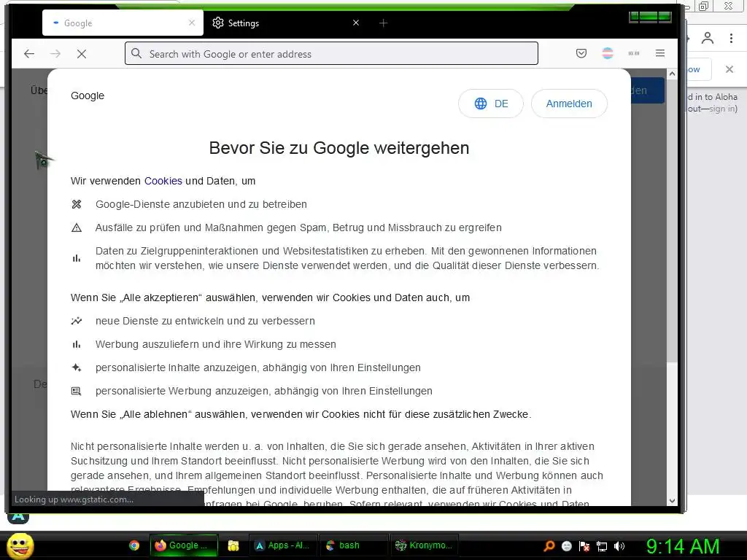Image resolution: width=747 pixels, height=560 pixels.
Task: Stop loading the page with the X button
Action: coord(82,54)
